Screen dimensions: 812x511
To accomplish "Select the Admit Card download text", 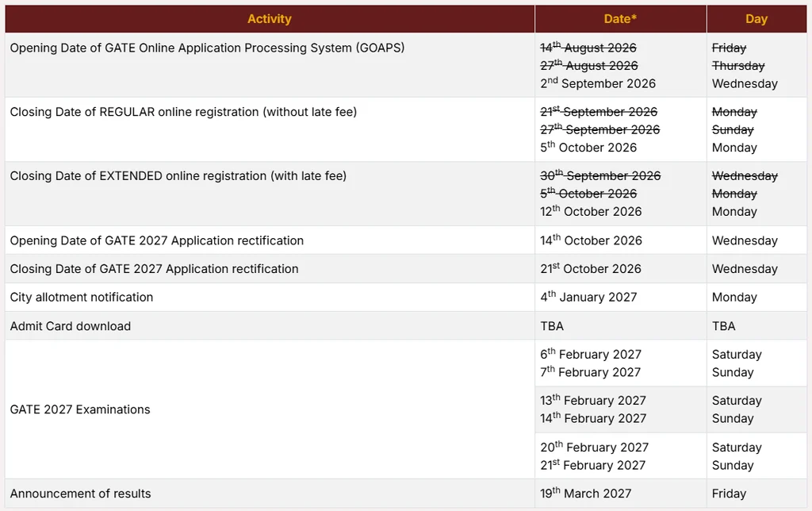I will 71,326.
